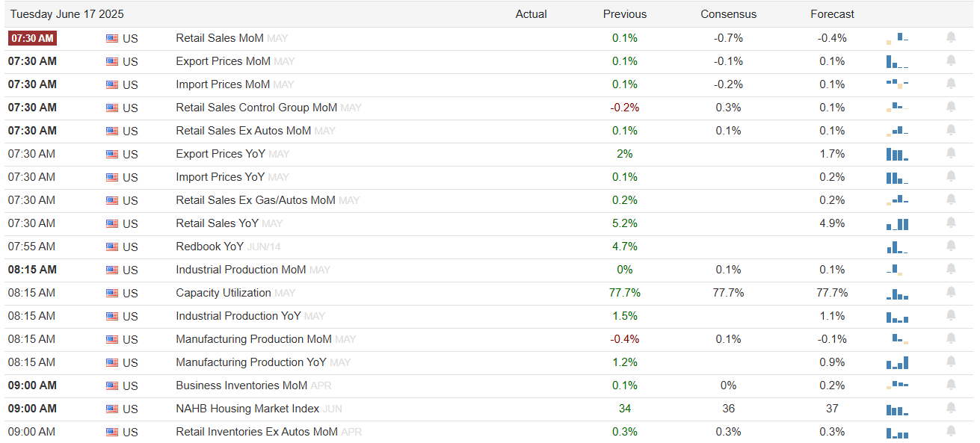
Task: Click the US flag beside Business Inventories MoM
Action: 112,385
